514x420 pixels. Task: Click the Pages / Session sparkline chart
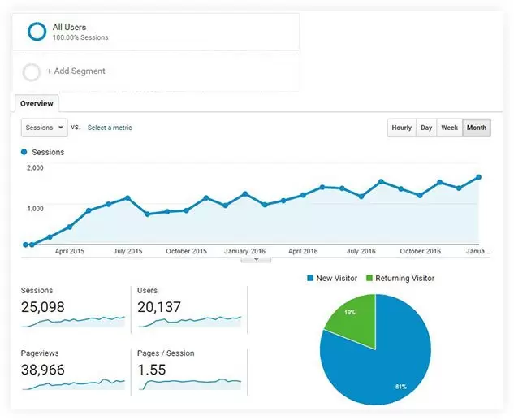point(190,382)
